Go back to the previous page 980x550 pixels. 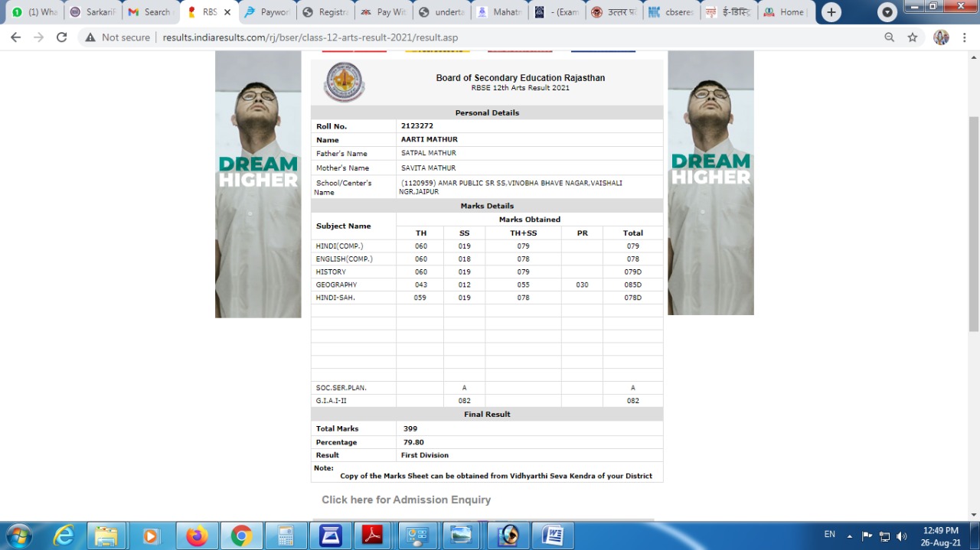pyautogui.click(x=15, y=37)
